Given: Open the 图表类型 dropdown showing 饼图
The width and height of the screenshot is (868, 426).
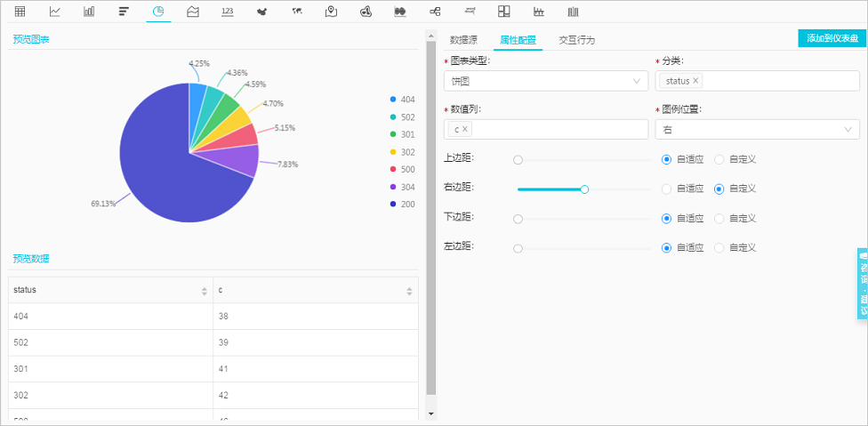Looking at the screenshot, I should (x=546, y=81).
